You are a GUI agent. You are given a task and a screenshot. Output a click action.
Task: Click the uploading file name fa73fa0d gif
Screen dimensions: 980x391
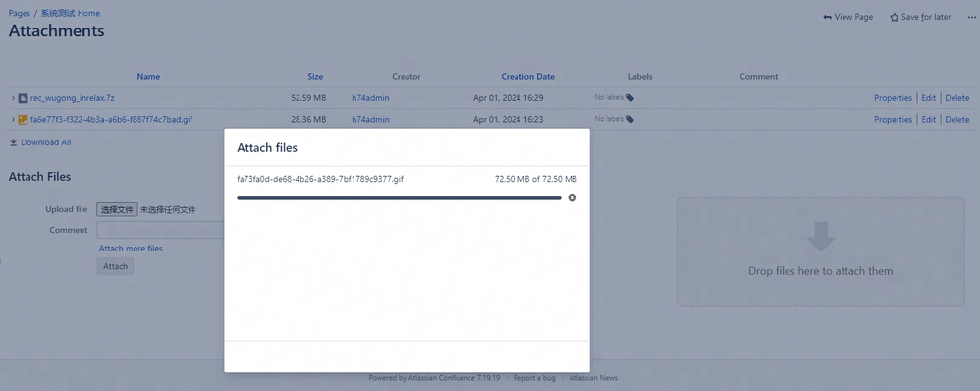pyautogui.click(x=320, y=179)
